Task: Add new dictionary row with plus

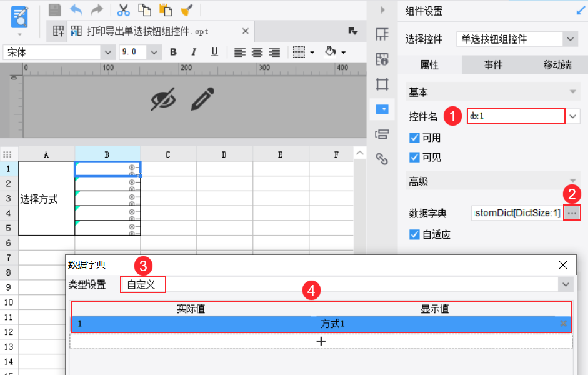Action: [321, 342]
